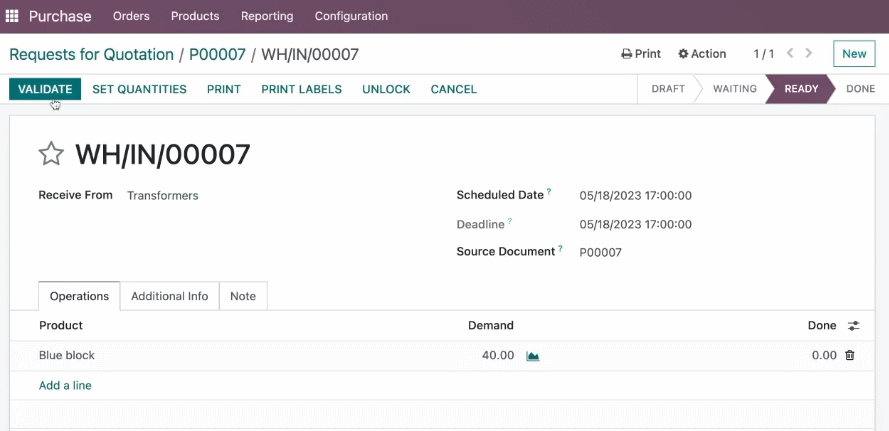Open the Products menu
This screenshot has height=431, width=889.
195,16
